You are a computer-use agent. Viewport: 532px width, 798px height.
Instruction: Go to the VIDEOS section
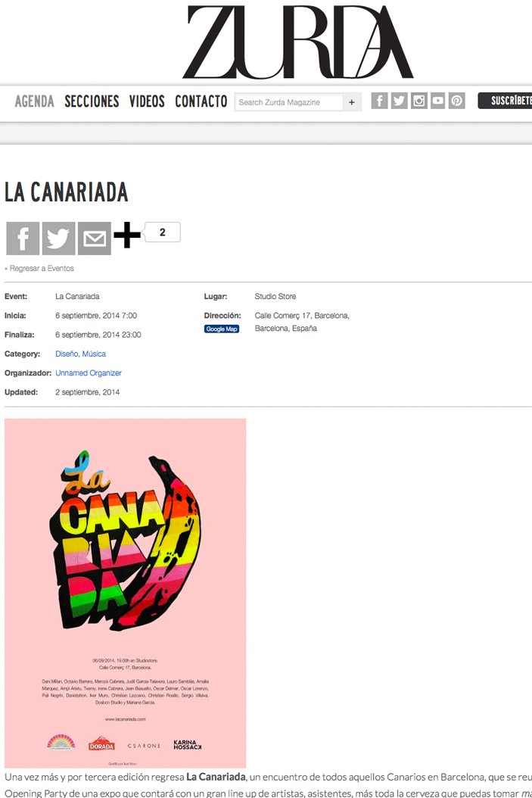pyautogui.click(x=147, y=101)
